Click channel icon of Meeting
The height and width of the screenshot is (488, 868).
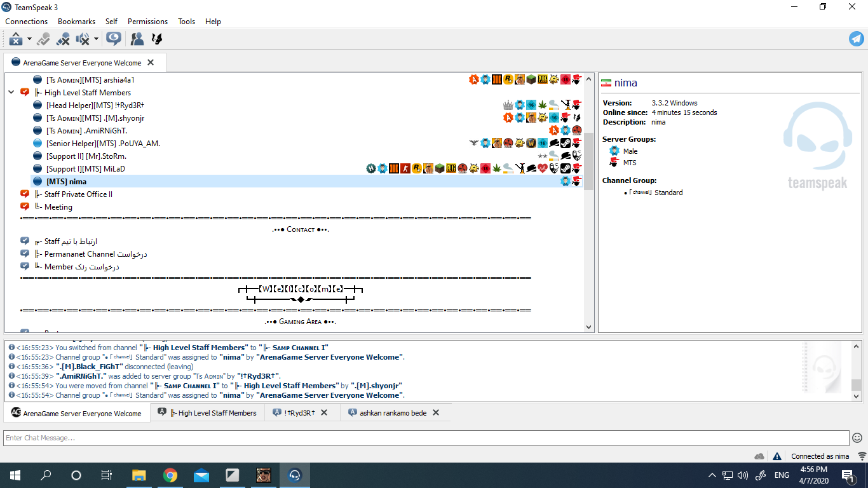pos(25,207)
